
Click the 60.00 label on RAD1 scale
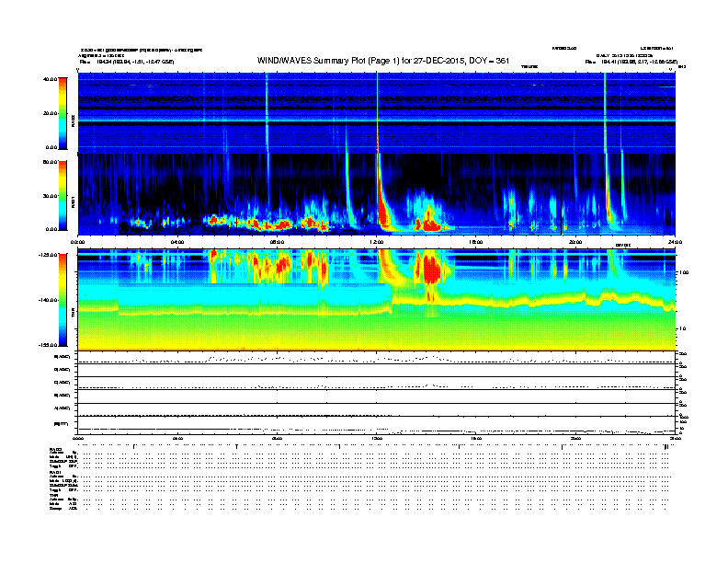click(x=50, y=162)
